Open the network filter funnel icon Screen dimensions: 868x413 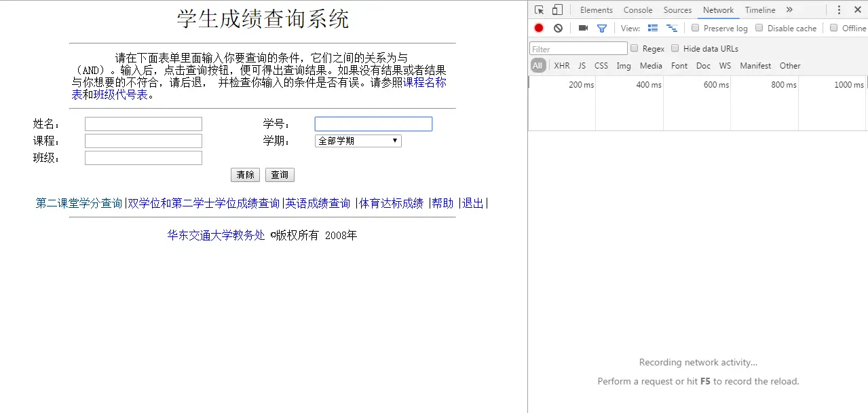(x=601, y=28)
